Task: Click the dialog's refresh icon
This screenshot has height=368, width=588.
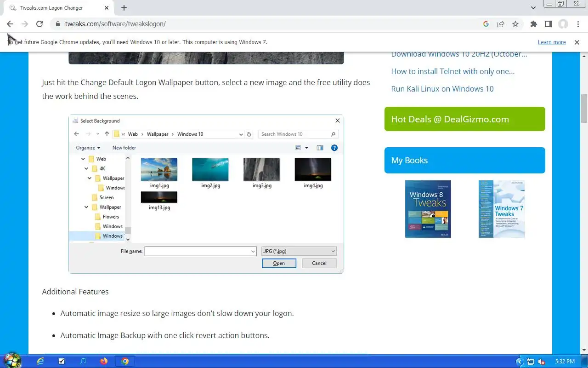Action: tap(249, 134)
